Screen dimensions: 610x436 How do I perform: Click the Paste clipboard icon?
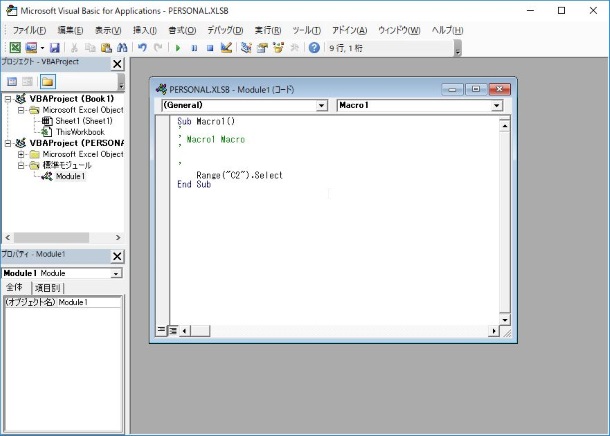point(106,47)
